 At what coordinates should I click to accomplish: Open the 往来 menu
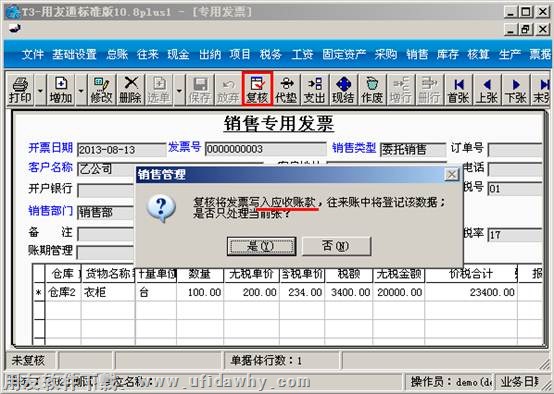(x=148, y=54)
